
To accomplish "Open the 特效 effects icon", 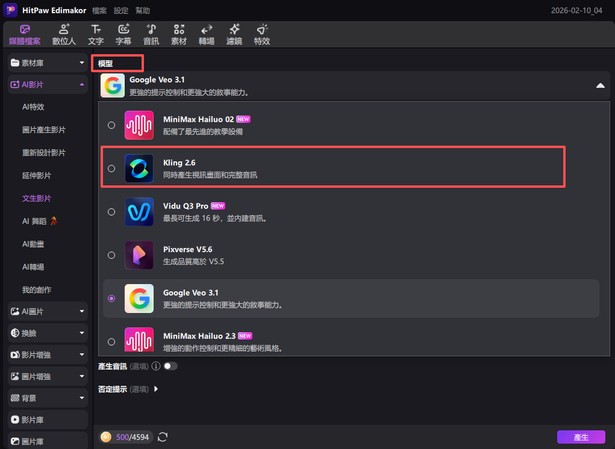I will [x=262, y=36].
